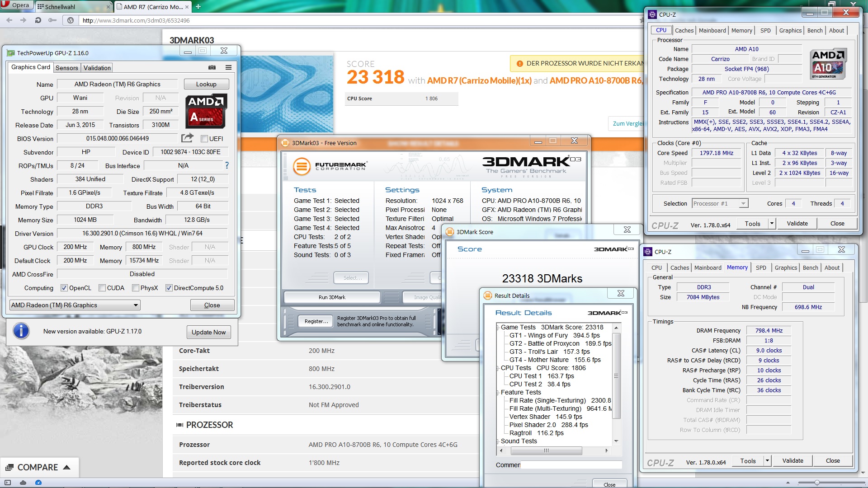Click the blue info icon for GPU-Z update
Image resolution: width=868 pixels, height=488 pixels.
[x=21, y=331]
